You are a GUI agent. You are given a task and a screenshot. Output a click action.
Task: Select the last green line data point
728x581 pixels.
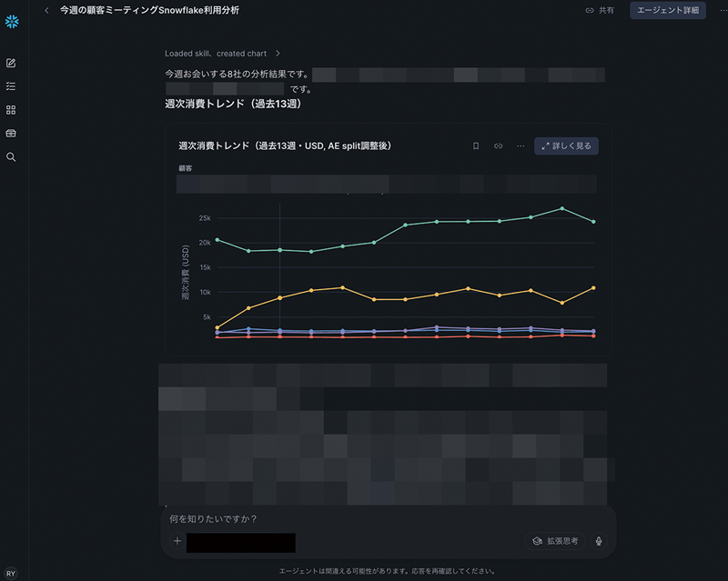[593, 222]
